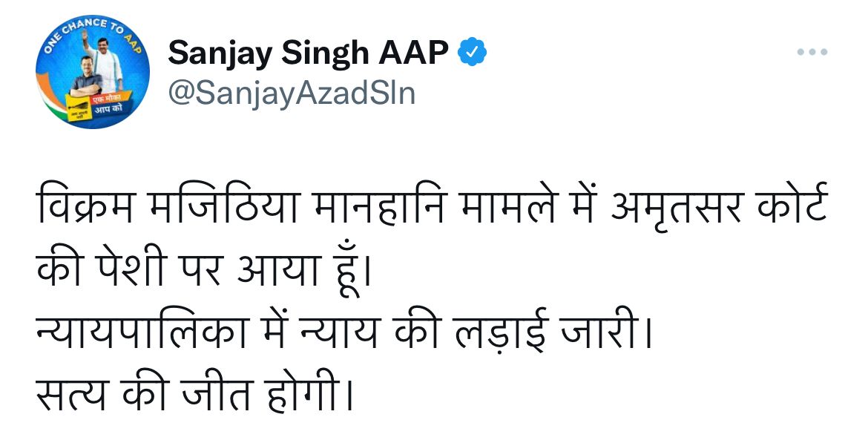Image resolution: width=868 pixels, height=440 pixels.
Task: Click the blue verified badge icon
Action: tap(472, 52)
